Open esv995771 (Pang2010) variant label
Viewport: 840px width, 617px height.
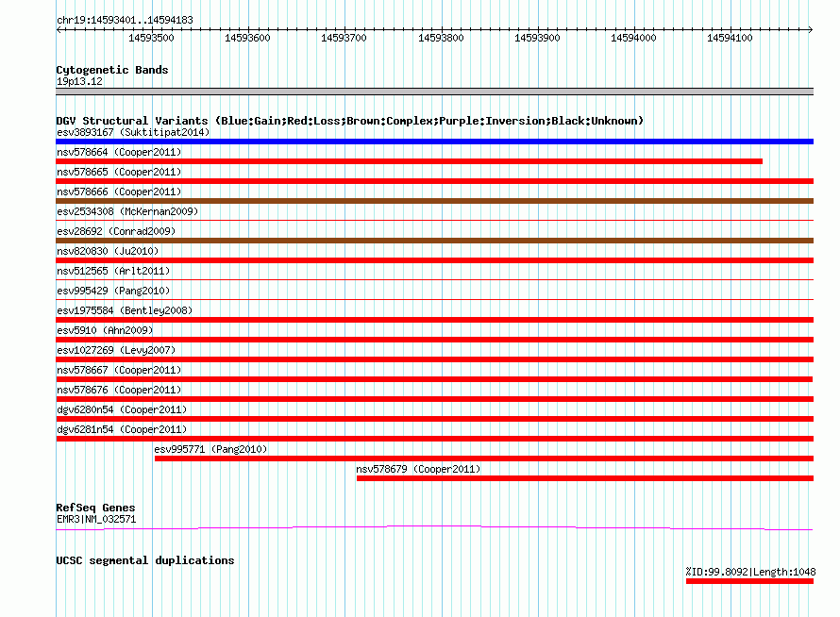[x=210, y=449]
